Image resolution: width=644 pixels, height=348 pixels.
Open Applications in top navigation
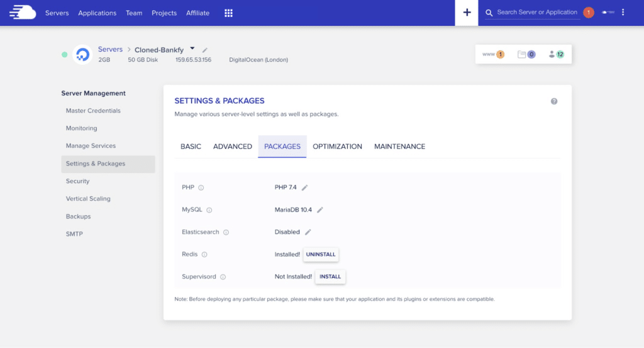97,13
